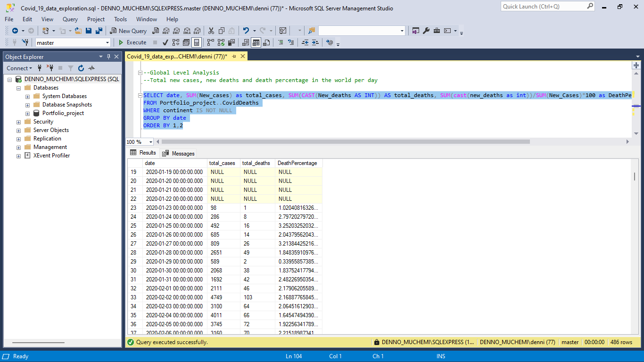Open a new DMX query
Screen dimensions: 644x362
tap(176, 31)
